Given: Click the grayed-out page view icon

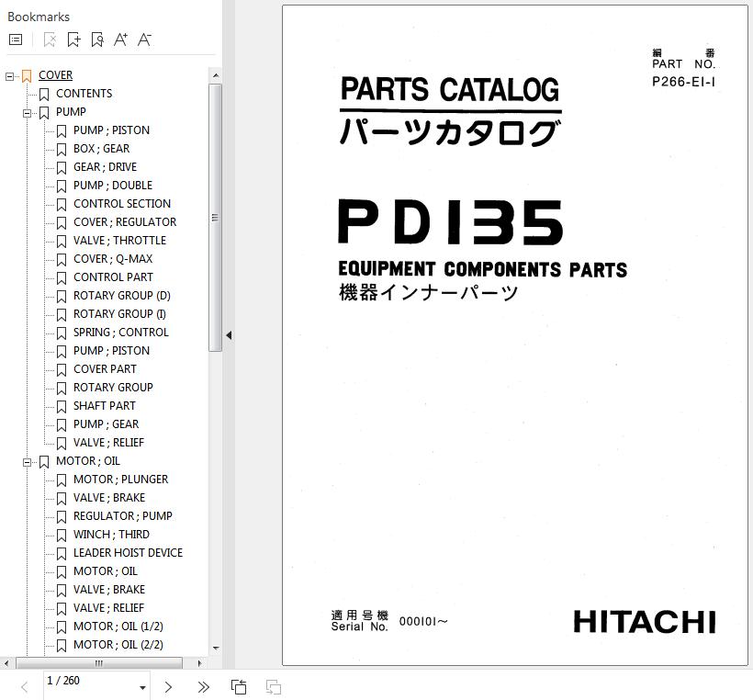Looking at the screenshot, I should [x=274, y=687].
